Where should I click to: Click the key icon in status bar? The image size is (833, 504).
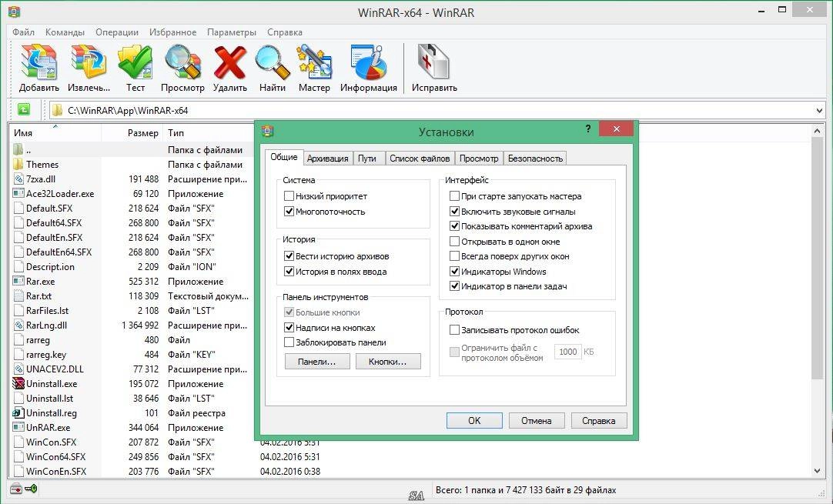pos(30,489)
